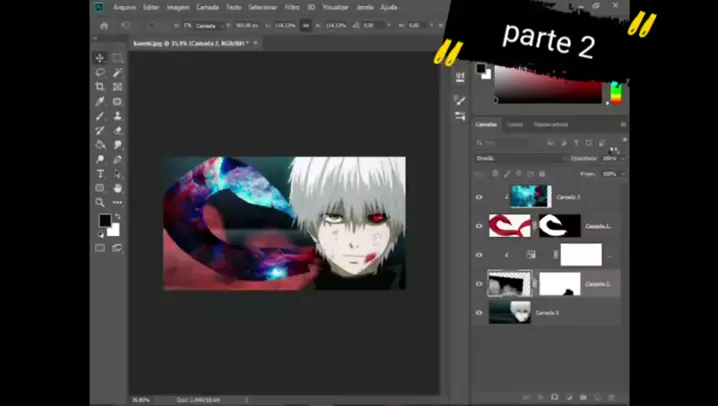Toggle maintain aspect ratio chain link
The image size is (718, 406).
(x=305, y=26)
